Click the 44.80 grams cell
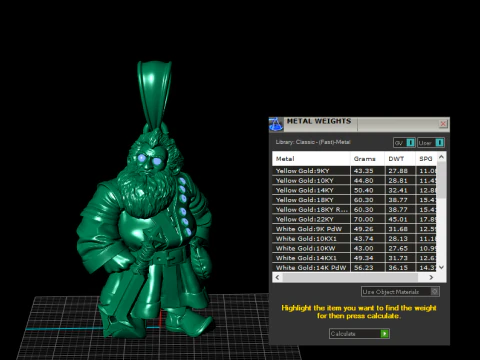 click(x=367, y=180)
